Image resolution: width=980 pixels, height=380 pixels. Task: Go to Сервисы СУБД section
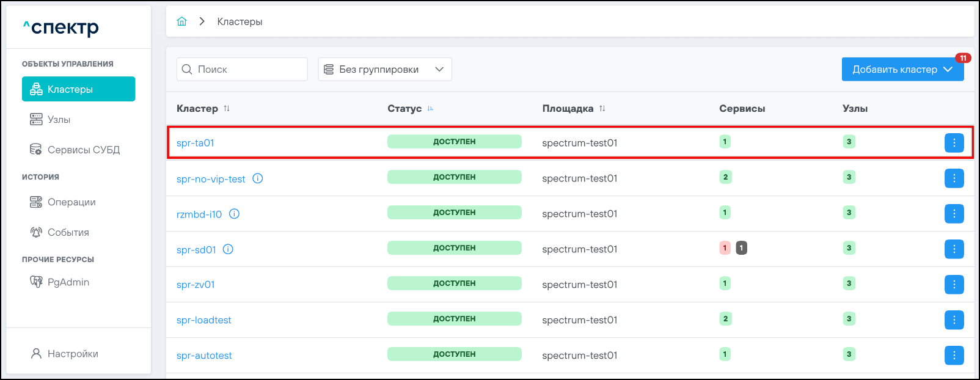coord(83,150)
